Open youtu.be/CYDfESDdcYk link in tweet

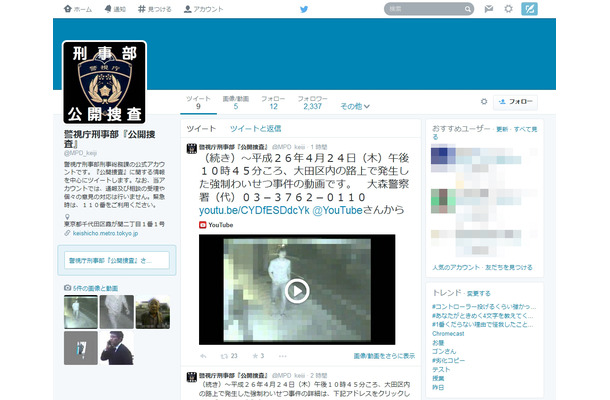pyautogui.click(x=254, y=211)
